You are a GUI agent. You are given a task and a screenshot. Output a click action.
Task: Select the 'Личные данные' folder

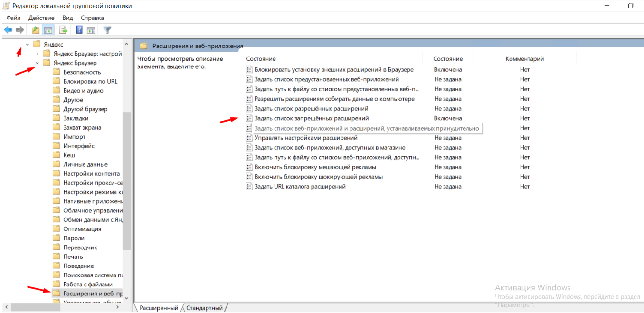click(x=85, y=165)
